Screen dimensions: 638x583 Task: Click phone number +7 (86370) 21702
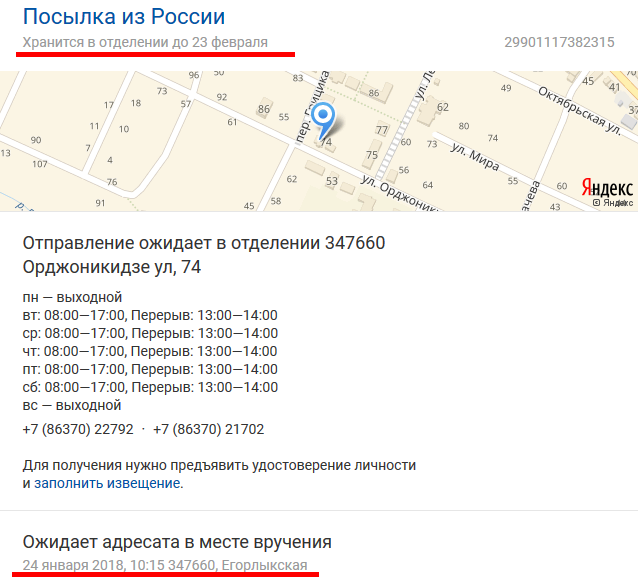pyautogui.click(x=208, y=429)
